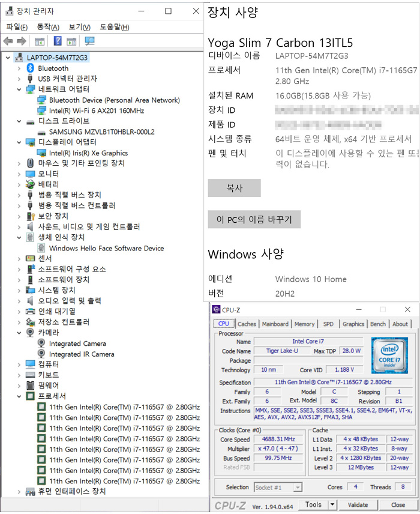Image resolution: width=420 pixels, height=514 pixels.
Task: Collapse the LAPTOP-54M7T2G3 root node
Action: (x=8, y=58)
